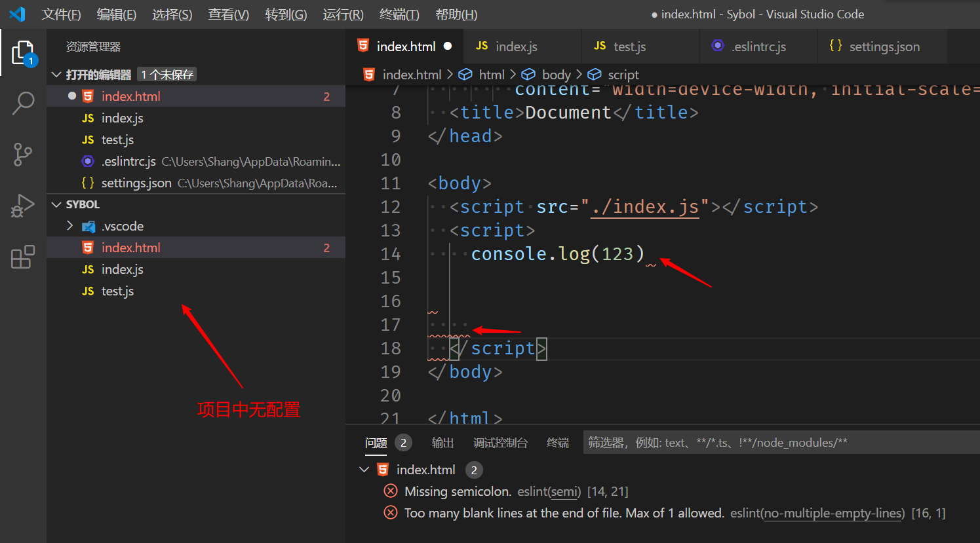Open the Extensions view icon

(23, 257)
